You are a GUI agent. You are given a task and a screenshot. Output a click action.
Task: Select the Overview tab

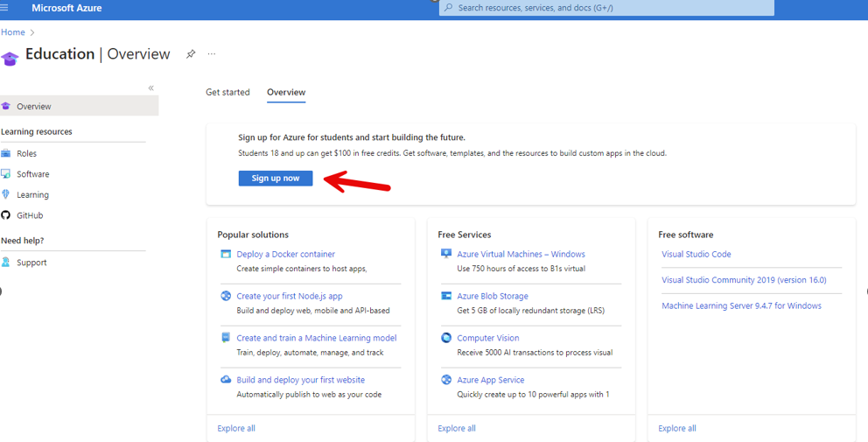pyautogui.click(x=286, y=92)
